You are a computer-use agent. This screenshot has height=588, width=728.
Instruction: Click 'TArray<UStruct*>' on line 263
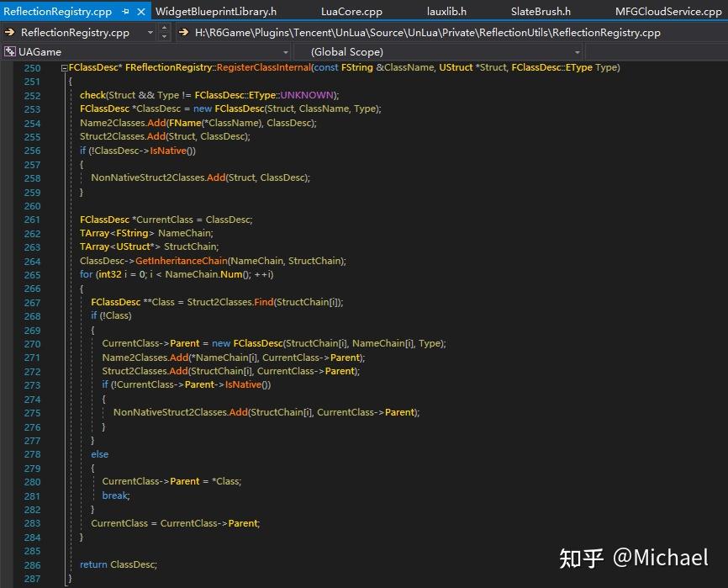tap(119, 247)
